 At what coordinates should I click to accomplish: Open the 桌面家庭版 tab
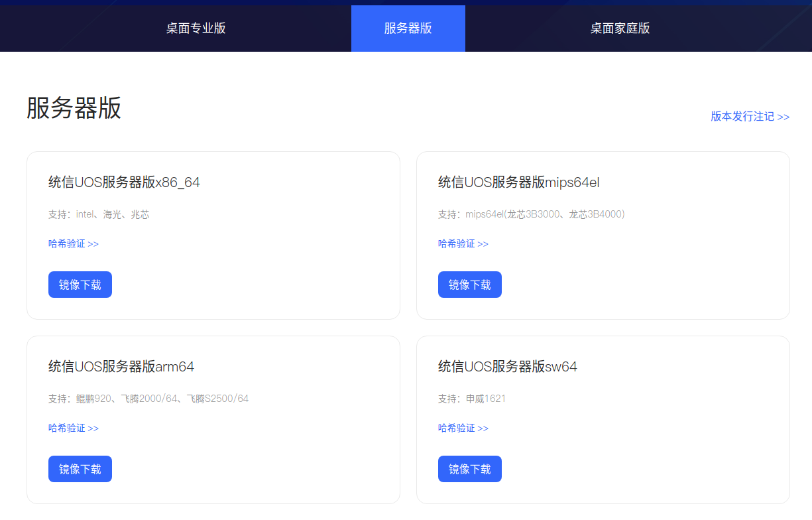pos(620,29)
